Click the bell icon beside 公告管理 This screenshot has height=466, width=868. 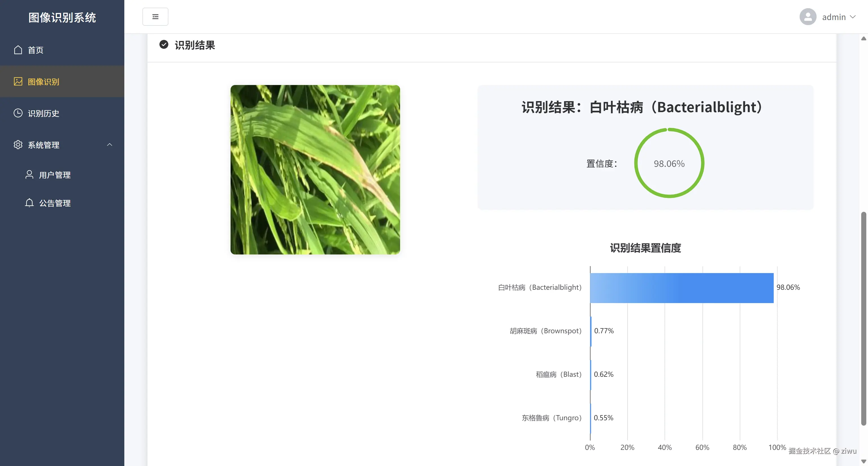point(29,203)
